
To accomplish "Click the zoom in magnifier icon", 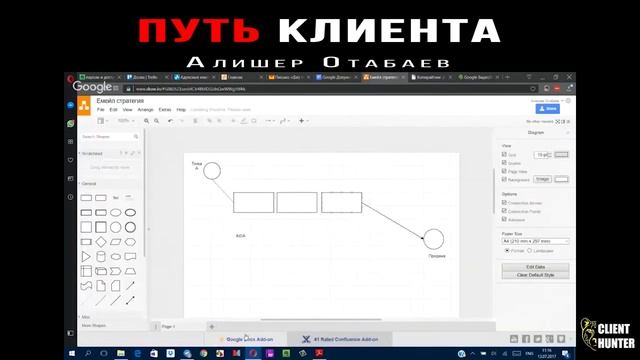I will coord(147,121).
